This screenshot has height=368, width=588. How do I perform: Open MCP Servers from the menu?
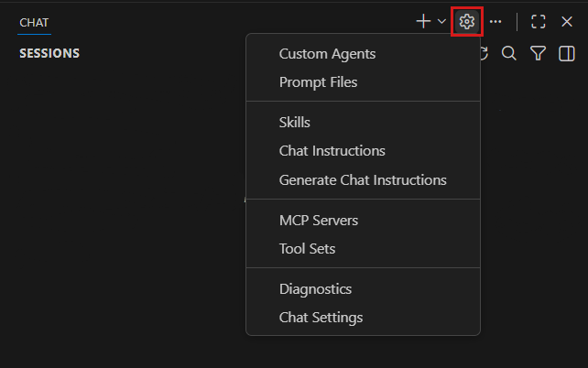[318, 220]
